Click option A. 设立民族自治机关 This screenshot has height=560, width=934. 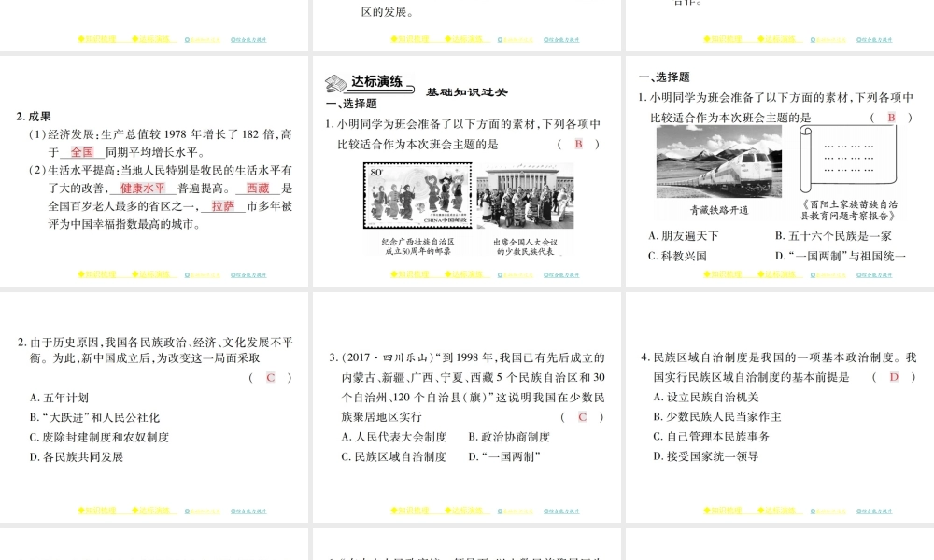tap(706, 398)
